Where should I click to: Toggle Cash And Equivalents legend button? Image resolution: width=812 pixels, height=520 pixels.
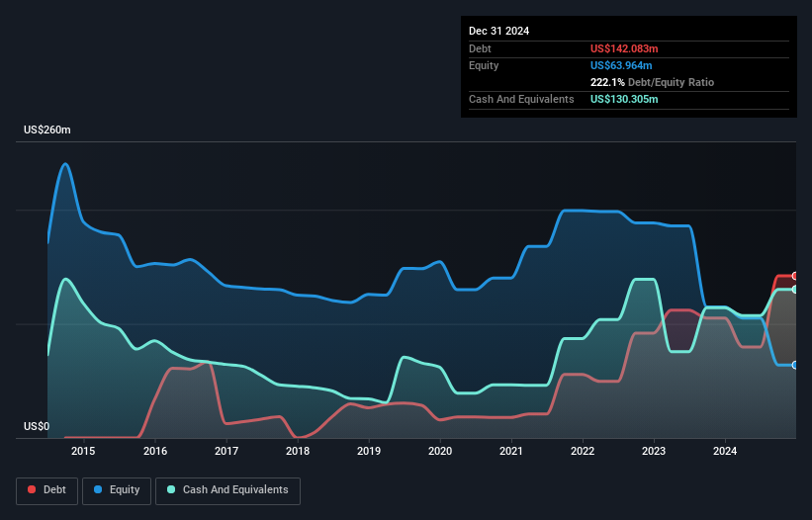227,490
